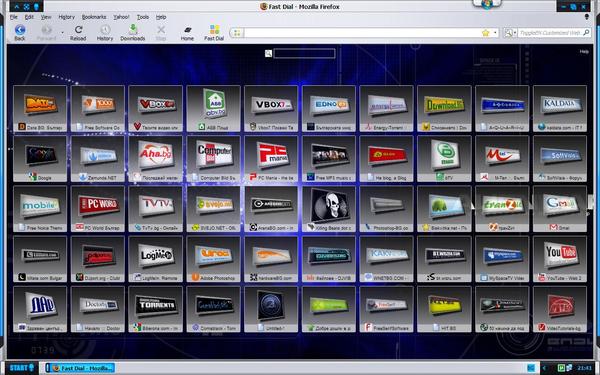Open the LogMeIn speed dial thumbnail
The width and height of the screenshot is (600, 375).
155,259
